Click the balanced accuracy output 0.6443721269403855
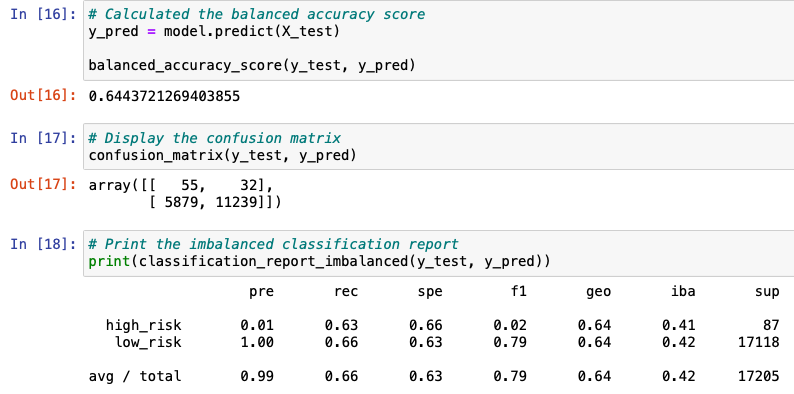794x394 pixels. click(164, 95)
